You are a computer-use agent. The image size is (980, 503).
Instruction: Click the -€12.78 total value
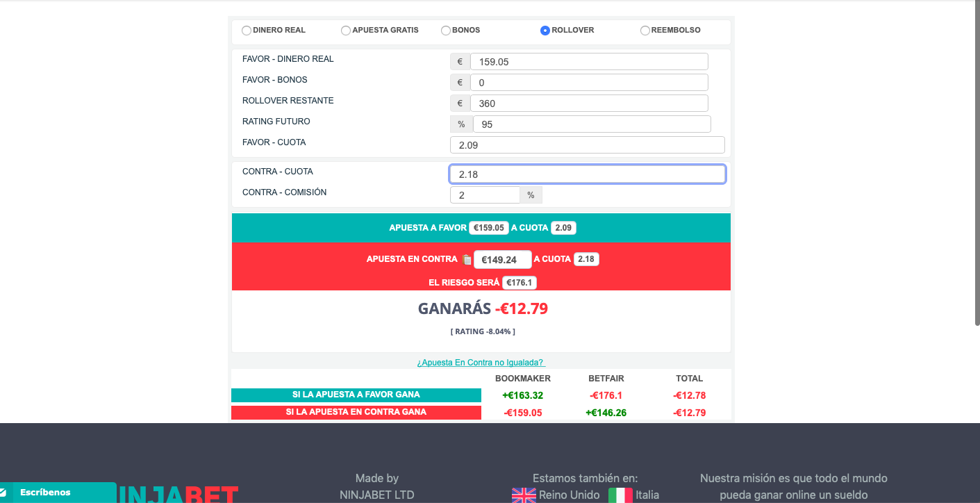tap(690, 395)
